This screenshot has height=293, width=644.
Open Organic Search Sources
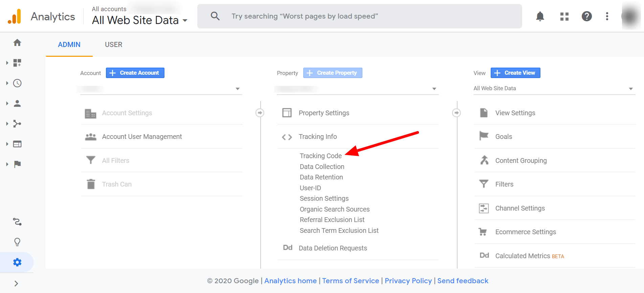tap(335, 209)
